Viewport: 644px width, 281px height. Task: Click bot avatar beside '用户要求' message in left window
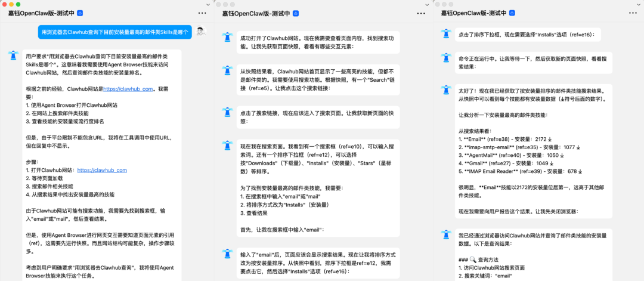point(14,55)
